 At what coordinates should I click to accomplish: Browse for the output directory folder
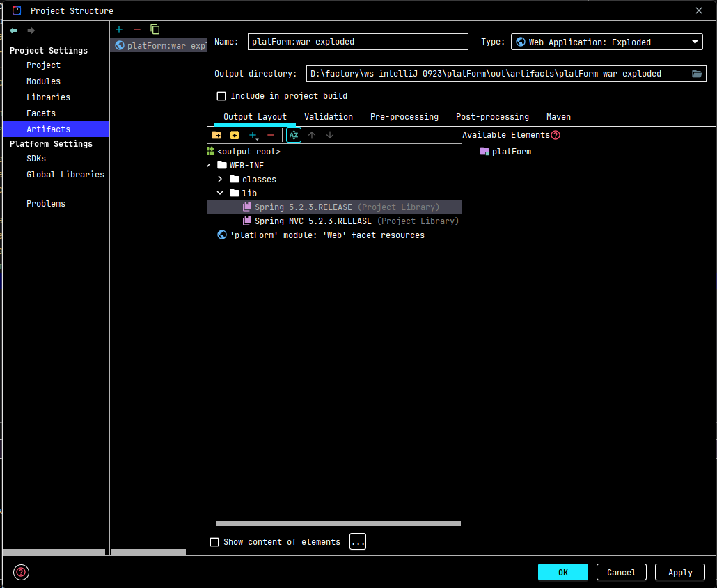pyautogui.click(x=696, y=74)
